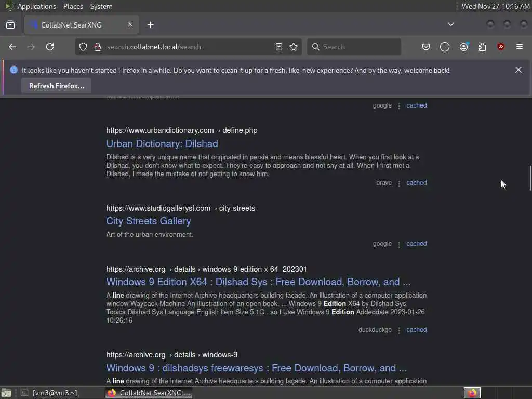The width and height of the screenshot is (532, 399).
Task: Go back to the previous page
Action: tap(12, 47)
